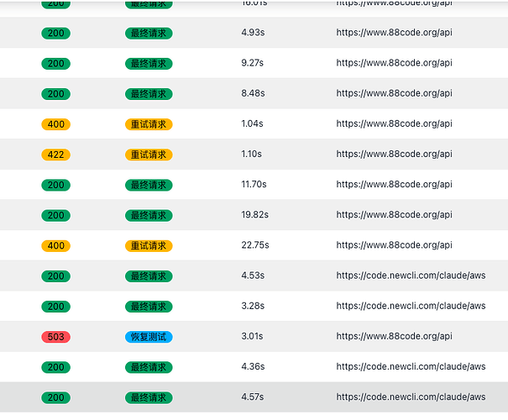The width and height of the screenshot is (508, 420).
Task: Click the newcli URL in the 4.53s row
Action: point(411,276)
